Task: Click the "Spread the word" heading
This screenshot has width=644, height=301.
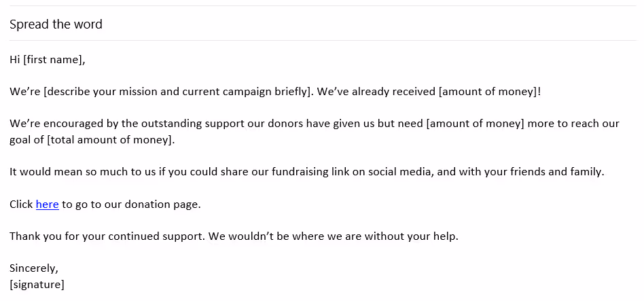Action: click(x=56, y=24)
